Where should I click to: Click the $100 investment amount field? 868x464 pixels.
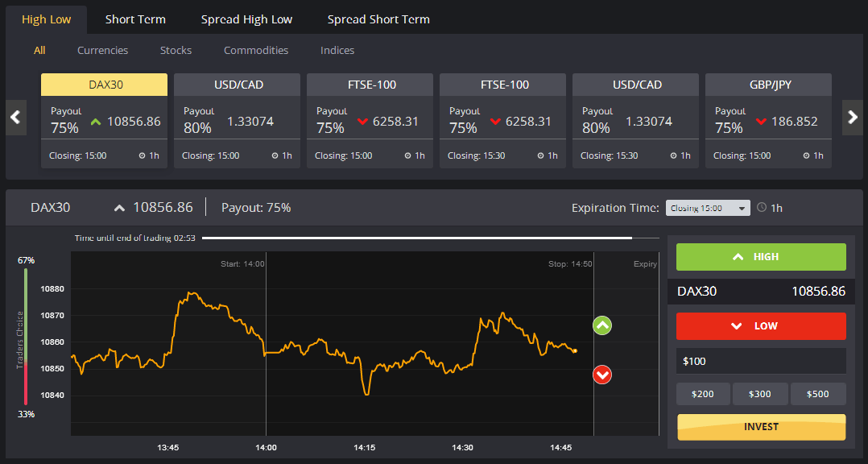pyautogui.click(x=760, y=361)
